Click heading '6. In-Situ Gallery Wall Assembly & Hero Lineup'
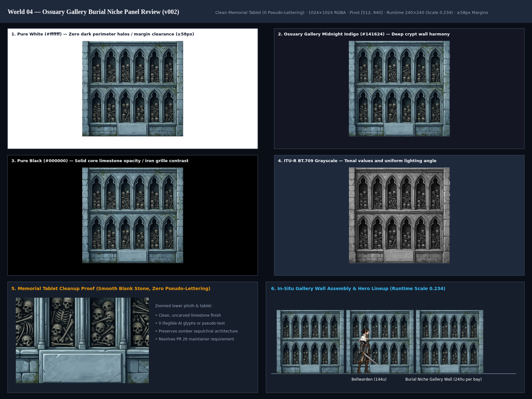This screenshot has height=399, width=532. (x=358, y=288)
